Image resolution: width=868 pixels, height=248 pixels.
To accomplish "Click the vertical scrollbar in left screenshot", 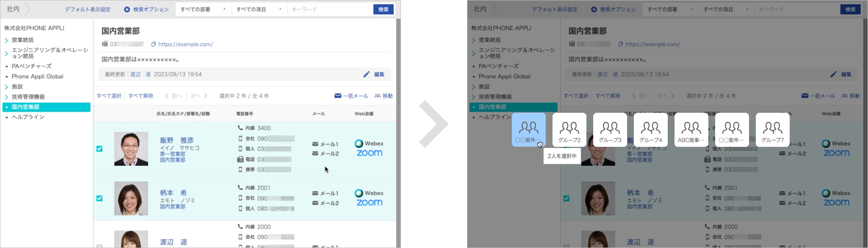I will click(398, 127).
